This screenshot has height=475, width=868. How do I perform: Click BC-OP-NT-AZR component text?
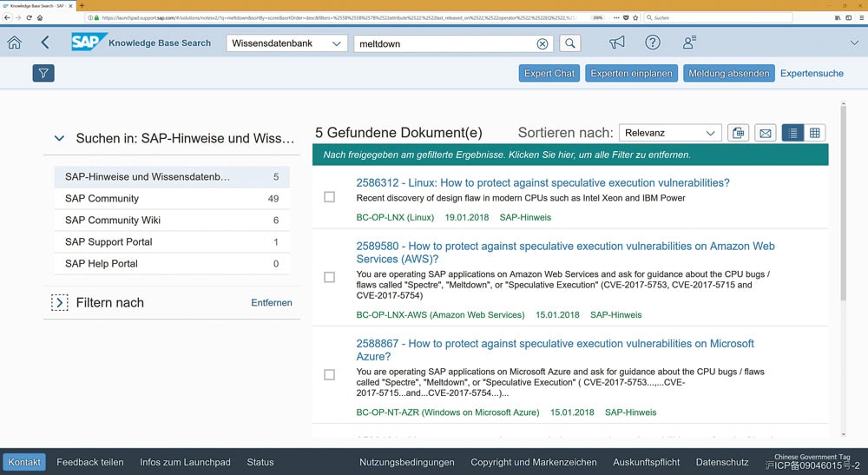[x=447, y=412]
